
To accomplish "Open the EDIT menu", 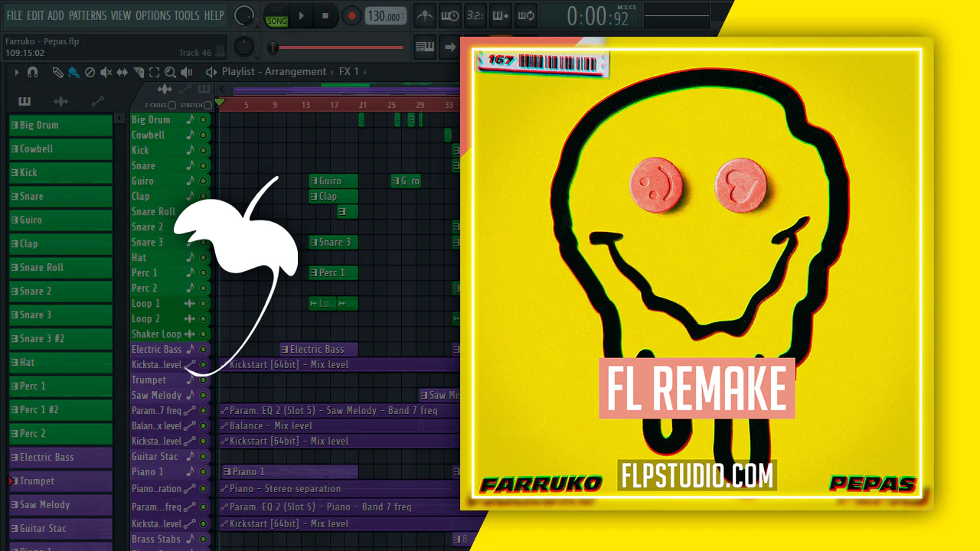I will (x=35, y=15).
